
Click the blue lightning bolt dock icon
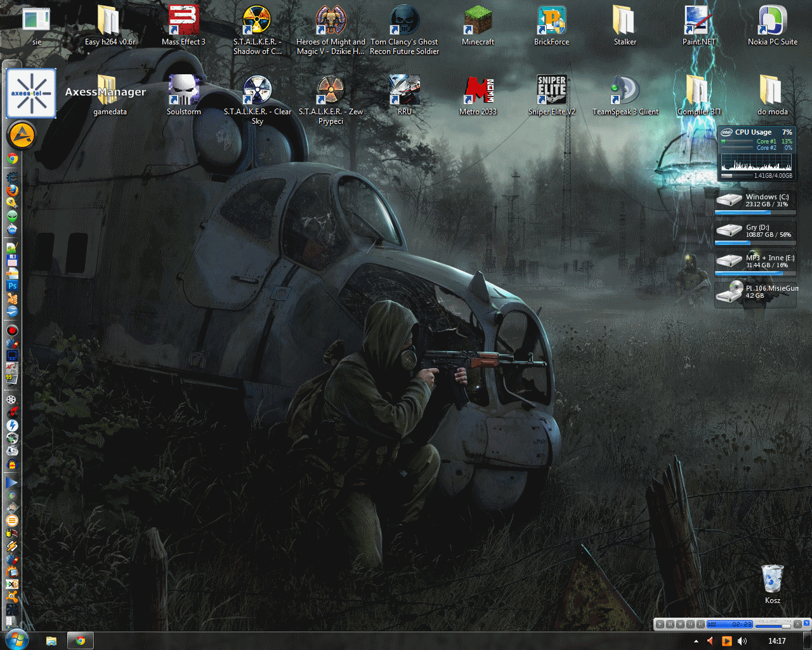[x=11, y=425]
